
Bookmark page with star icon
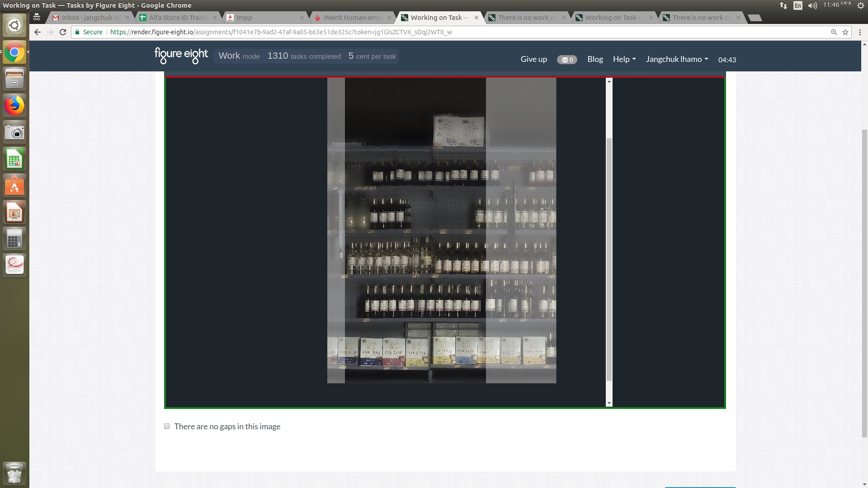click(x=845, y=32)
